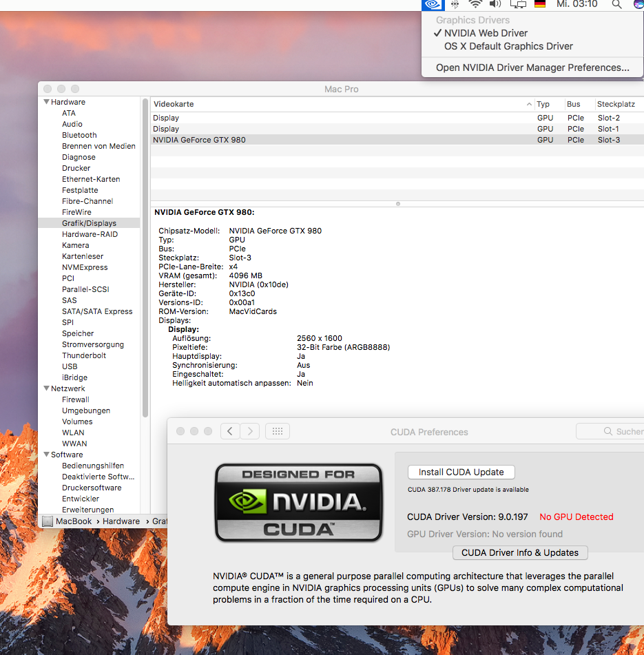This screenshot has width=644, height=655.
Task: Select the Display row in Slot-2
Action: pyautogui.click(x=397, y=118)
